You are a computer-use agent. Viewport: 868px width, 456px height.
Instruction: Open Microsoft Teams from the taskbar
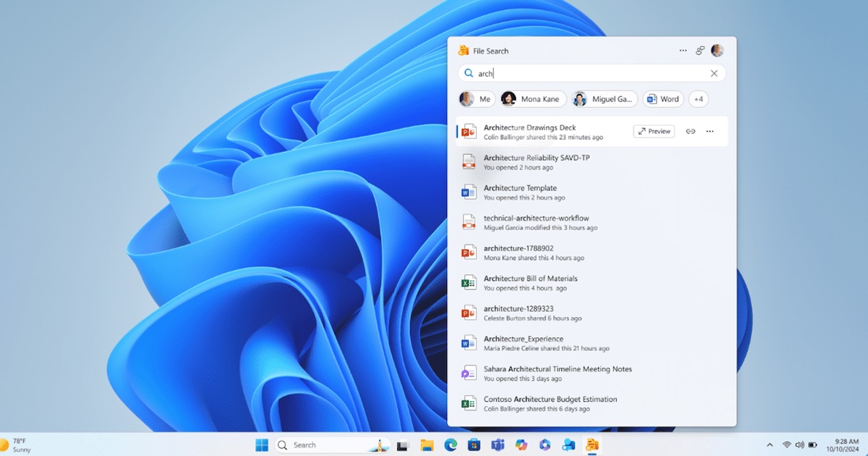click(498, 444)
